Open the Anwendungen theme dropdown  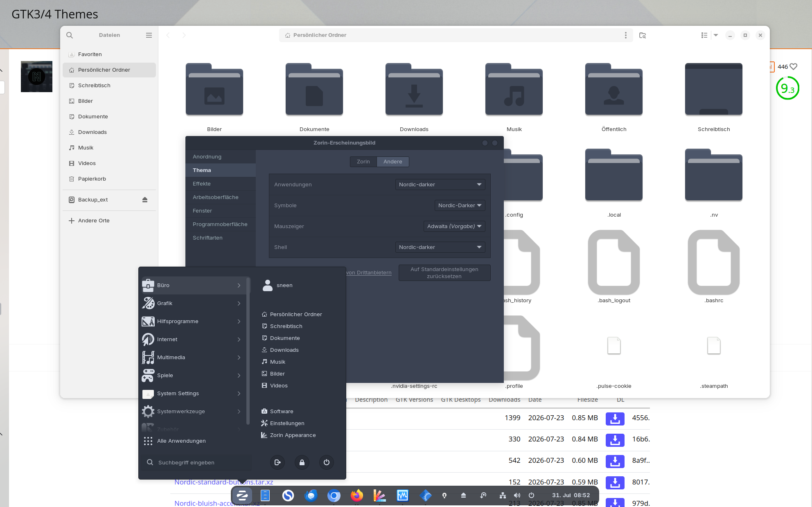point(440,185)
